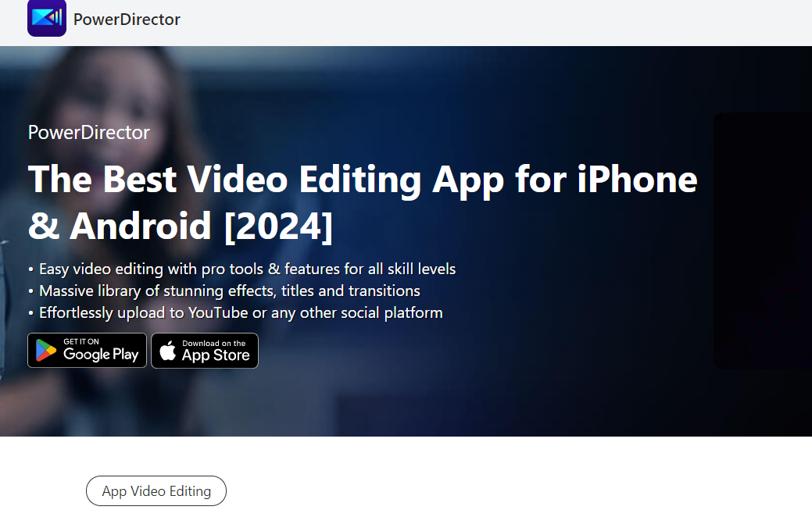812x510 pixels.
Task: Select the App Video Editing tag
Action: [156, 490]
